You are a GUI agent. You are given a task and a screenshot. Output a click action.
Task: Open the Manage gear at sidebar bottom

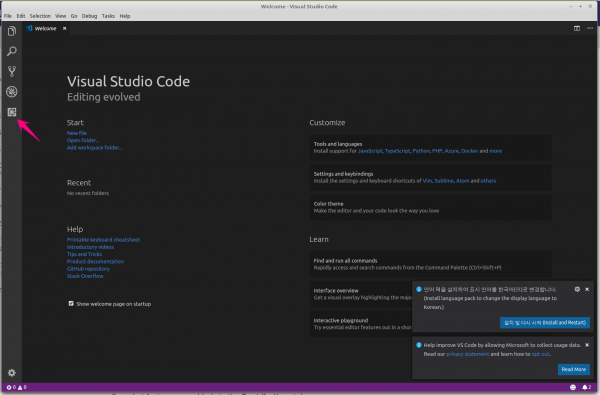tap(12, 373)
